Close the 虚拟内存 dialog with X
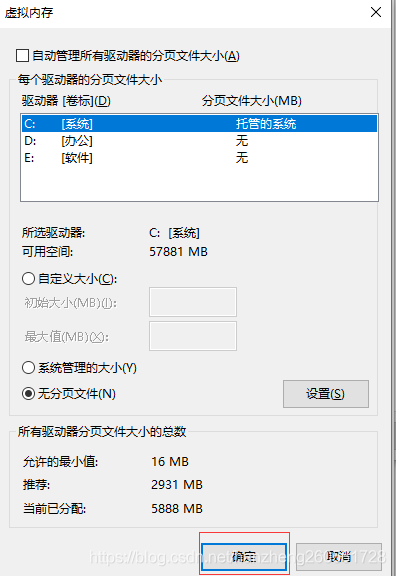Image resolution: width=396 pixels, height=576 pixels. 376,12
